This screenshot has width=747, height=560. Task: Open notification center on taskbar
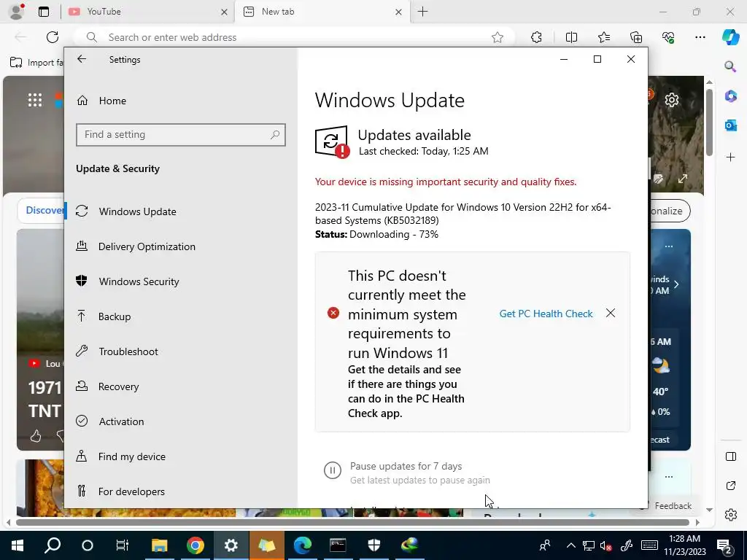click(x=724, y=545)
